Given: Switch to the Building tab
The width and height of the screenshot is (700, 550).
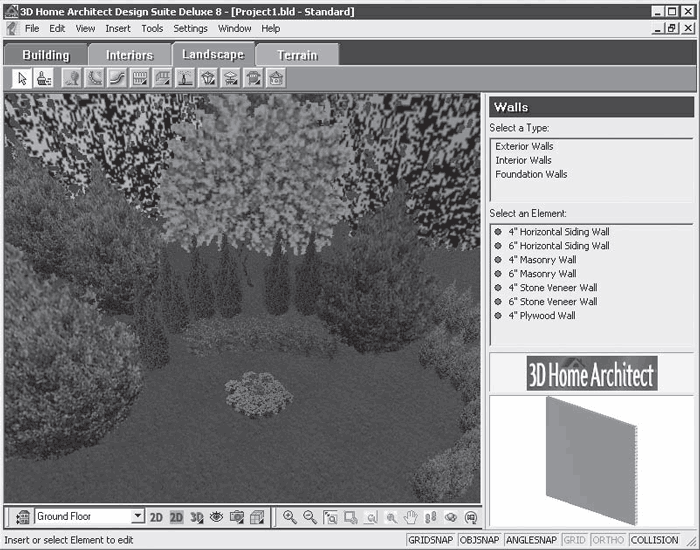Looking at the screenshot, I should coord(46,55).
